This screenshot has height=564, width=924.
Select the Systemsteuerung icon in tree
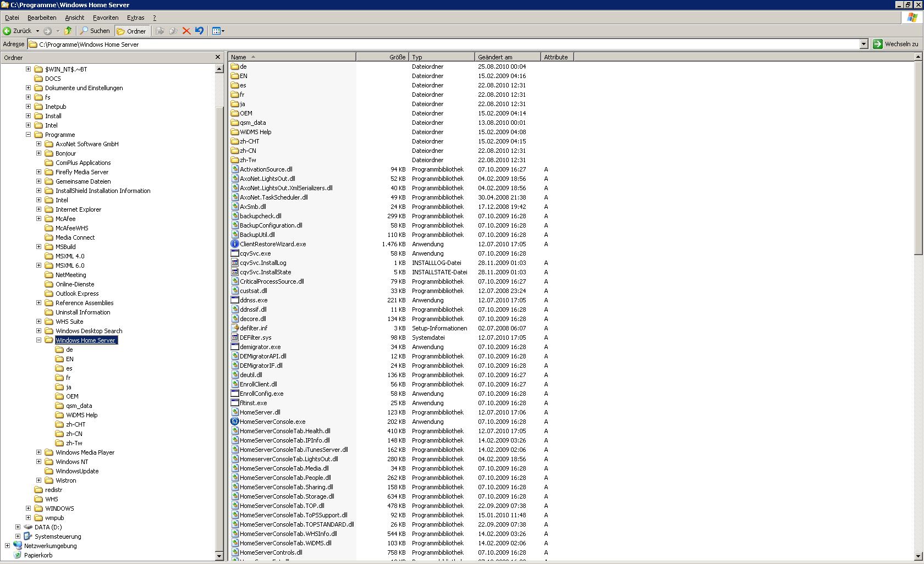pyautogui.click(x=28, y=537)
